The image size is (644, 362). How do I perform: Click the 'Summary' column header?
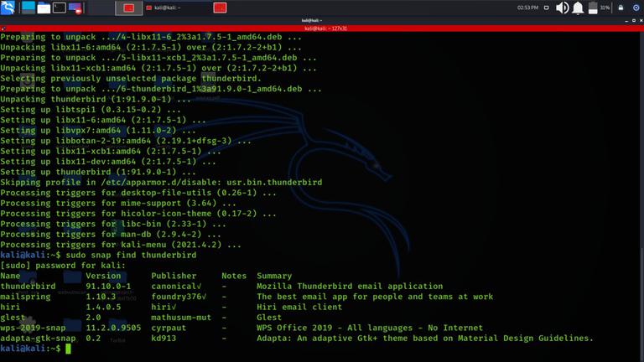click(274, 276)
